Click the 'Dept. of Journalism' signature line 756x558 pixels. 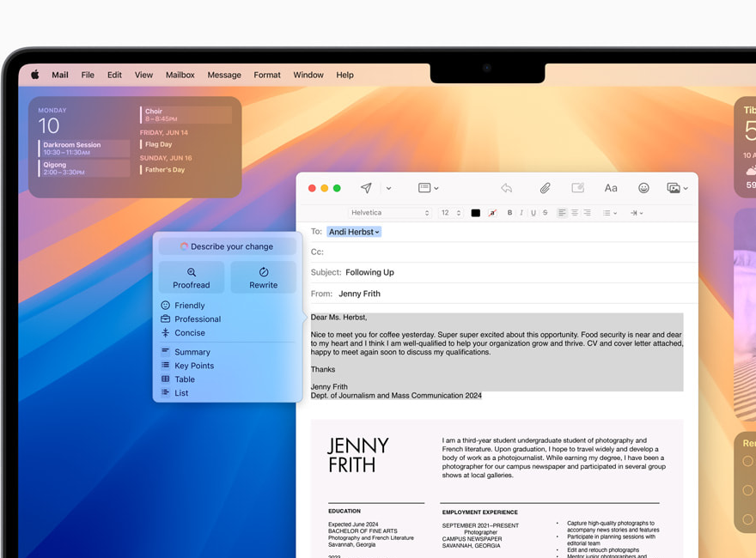click(x=396, y=395)
